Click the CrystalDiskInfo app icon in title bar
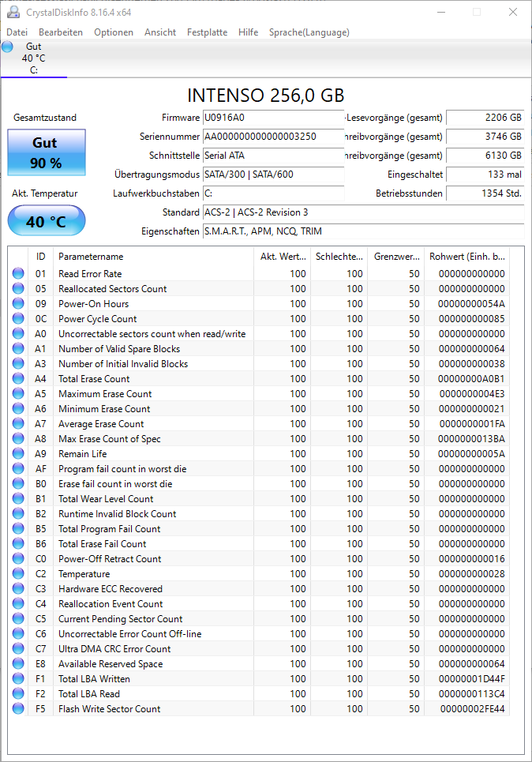This screenshot has width=532, height=762. coord(13,12)
